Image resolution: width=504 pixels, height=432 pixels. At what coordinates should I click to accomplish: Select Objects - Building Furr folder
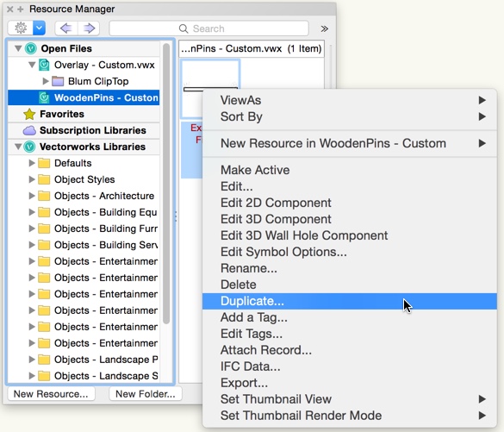84,229
